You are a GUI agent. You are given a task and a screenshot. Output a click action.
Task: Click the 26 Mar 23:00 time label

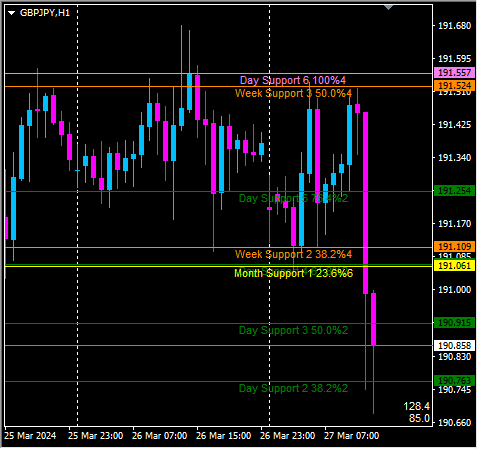coord(288,436)
